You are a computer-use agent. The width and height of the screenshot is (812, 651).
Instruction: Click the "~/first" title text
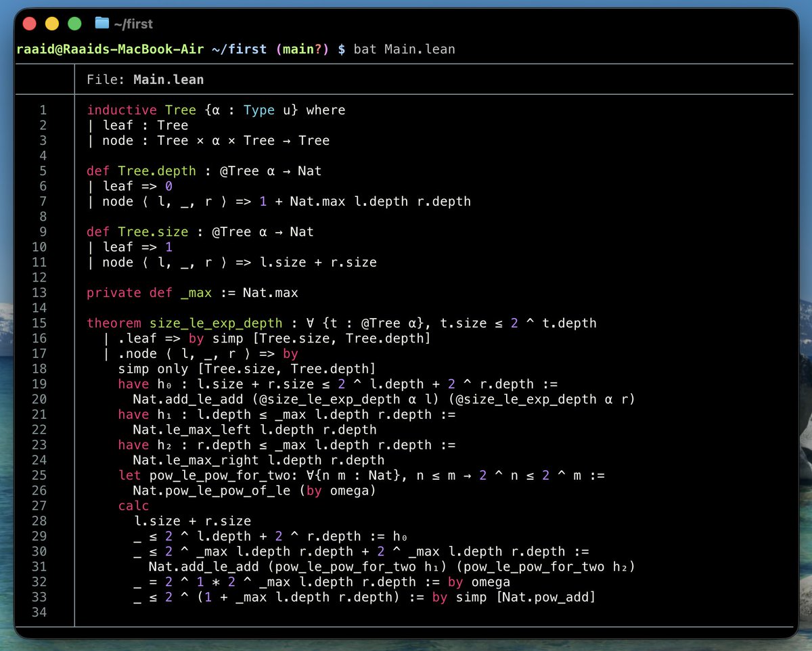tap(133, 24)
